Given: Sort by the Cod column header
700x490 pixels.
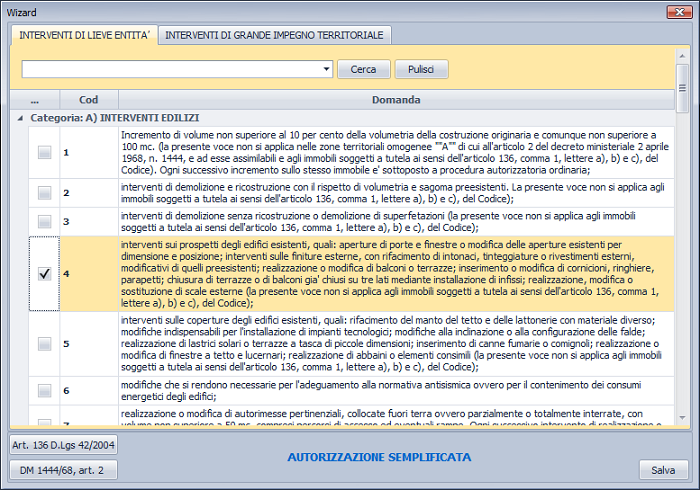Looking at the screenshot, I should point(88,100).
